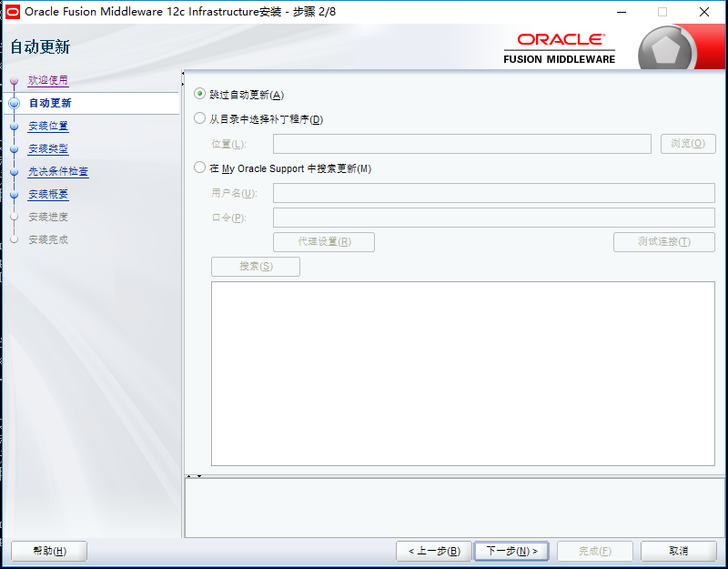728x569 pixels.
Task: Click the 欢迎使用 step bullet icon
Action: coord(15,81)
